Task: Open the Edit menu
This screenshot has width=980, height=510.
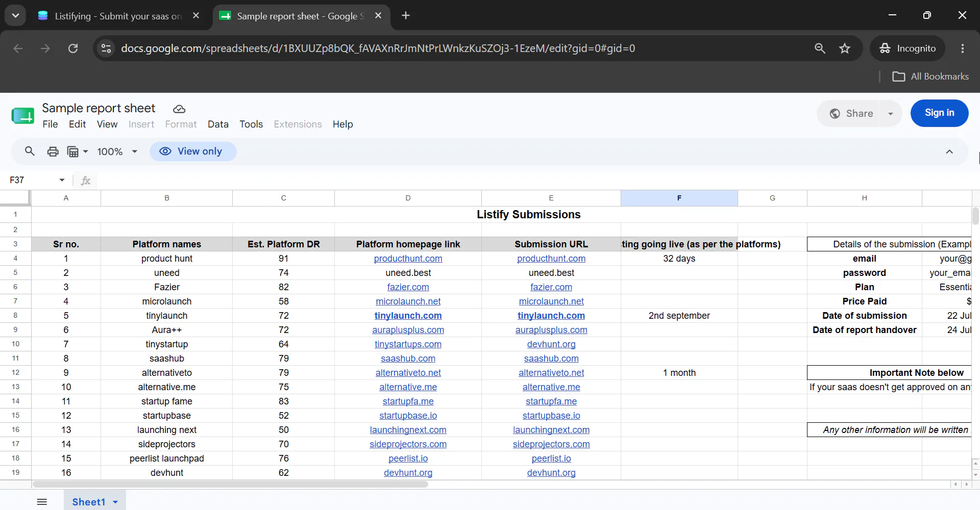Action: coord(77,124)
